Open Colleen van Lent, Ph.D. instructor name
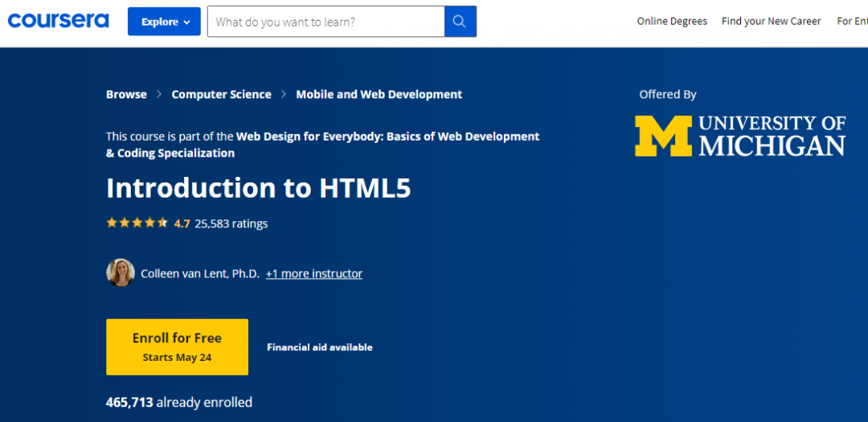 [200, 273]
